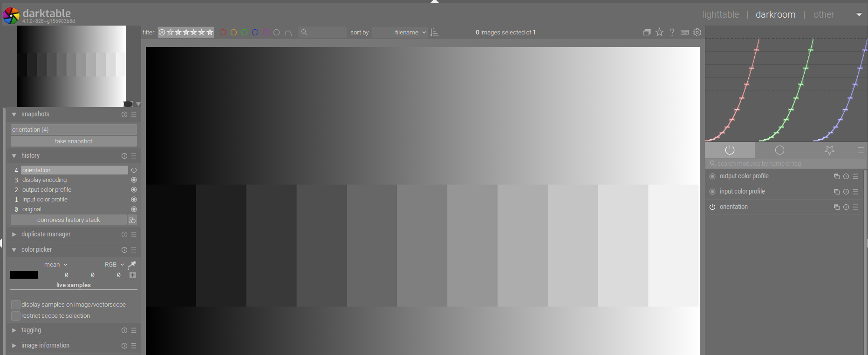The height and width of the screenshot is (355, 868).
Task: Reverse the sort order icon
Action: (434, 33)
